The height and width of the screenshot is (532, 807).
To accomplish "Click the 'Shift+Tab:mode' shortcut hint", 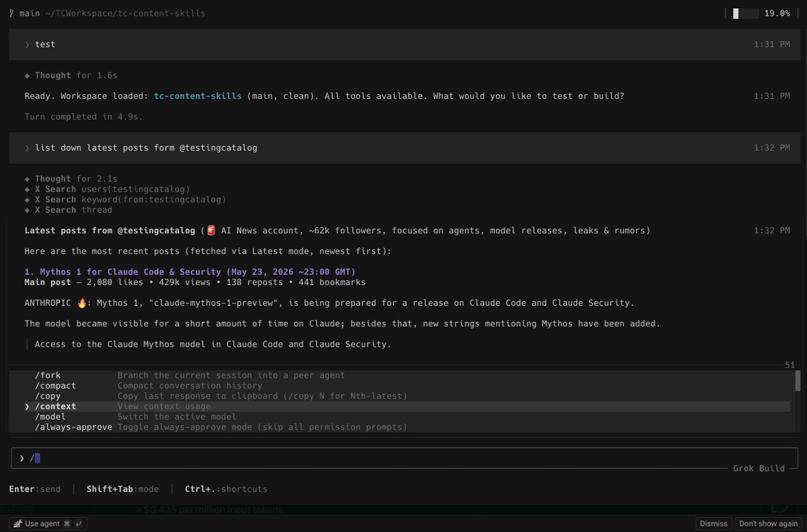I will tap(122, 489).
